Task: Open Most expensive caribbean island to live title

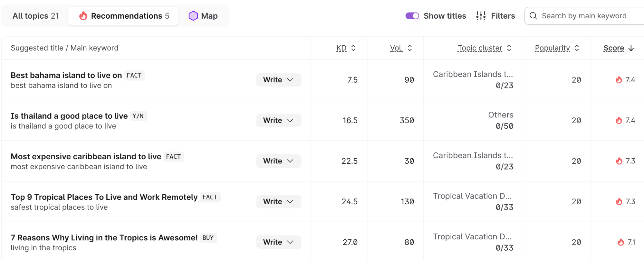Action: pos(86,156)
